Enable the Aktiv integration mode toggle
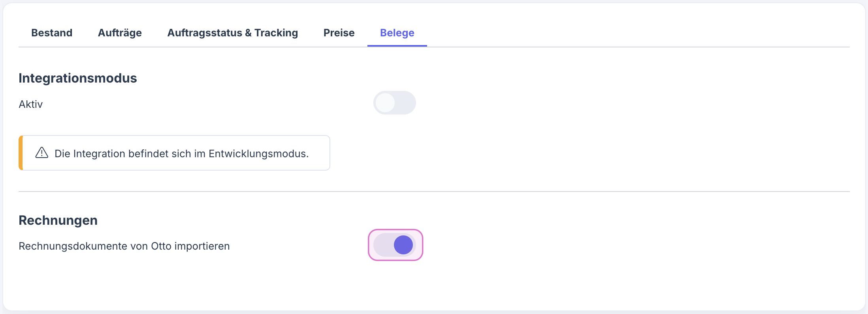The image size is (868, 314). 394,103
